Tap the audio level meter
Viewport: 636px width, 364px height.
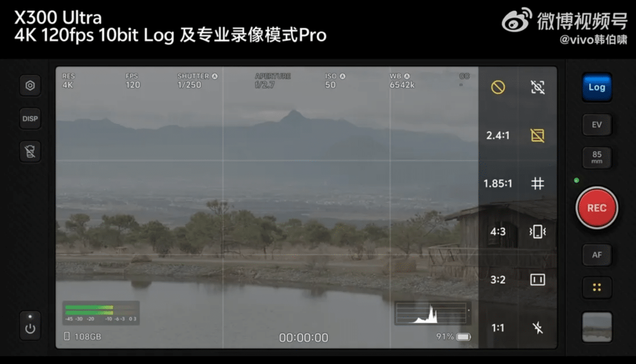coord(101,313)
